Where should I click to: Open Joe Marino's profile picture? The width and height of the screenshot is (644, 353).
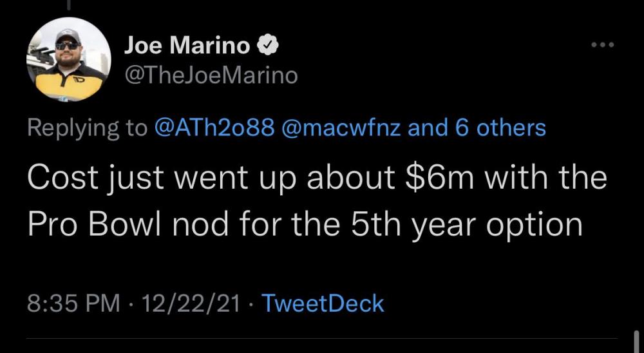tap(68, 60)
